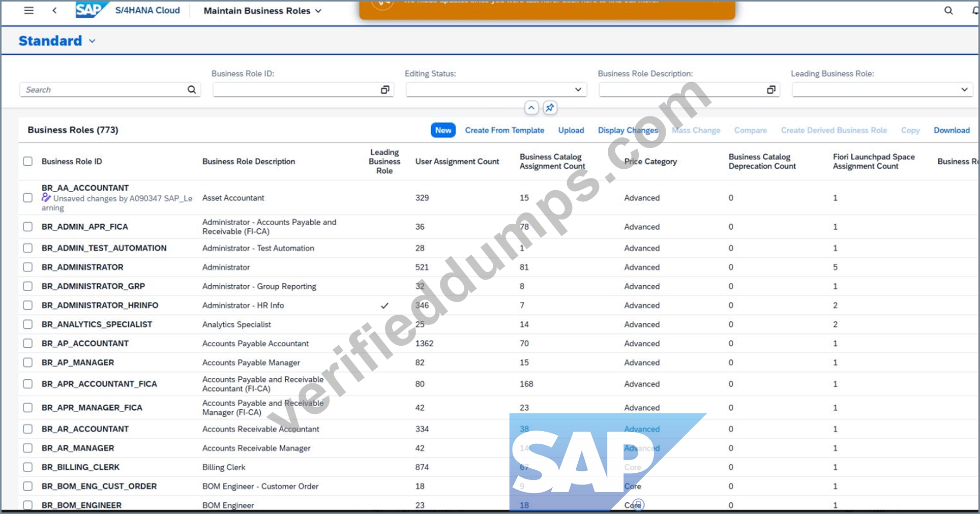Pin the filter header bar
Screen dimensions: 980x514
(x=550, y=108)
